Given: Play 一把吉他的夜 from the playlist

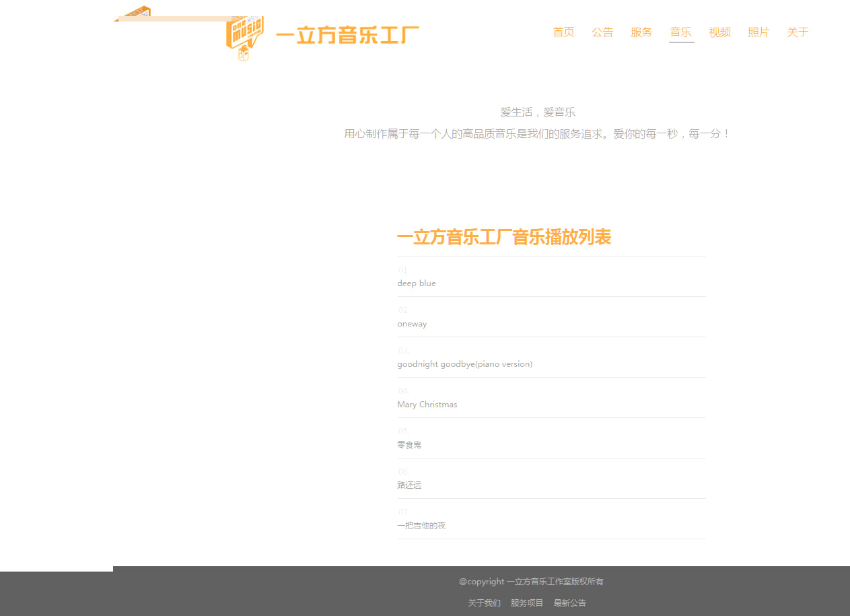Looking at the screenshot, I should 421,526.
